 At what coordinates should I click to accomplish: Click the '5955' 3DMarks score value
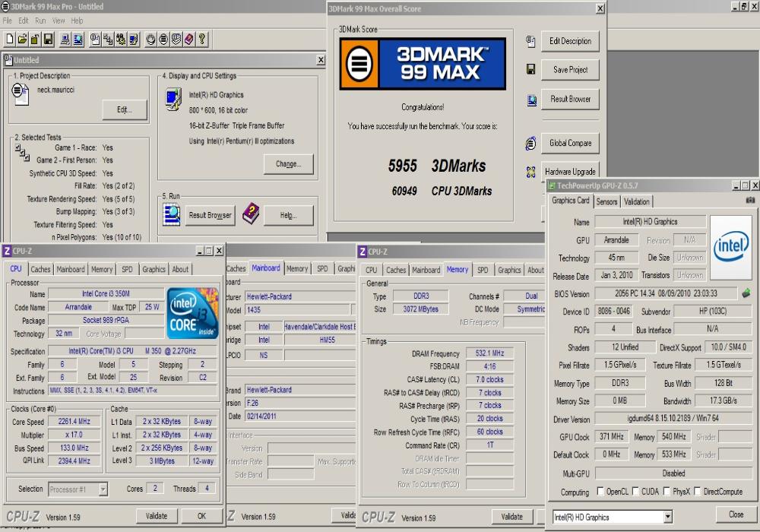tap(402, 166)
